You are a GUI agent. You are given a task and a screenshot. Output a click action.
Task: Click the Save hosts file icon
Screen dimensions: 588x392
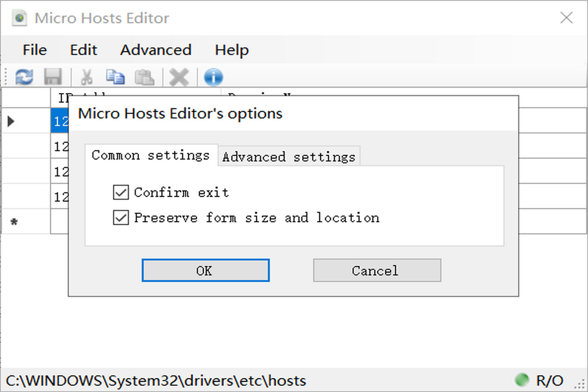(53, 77)
